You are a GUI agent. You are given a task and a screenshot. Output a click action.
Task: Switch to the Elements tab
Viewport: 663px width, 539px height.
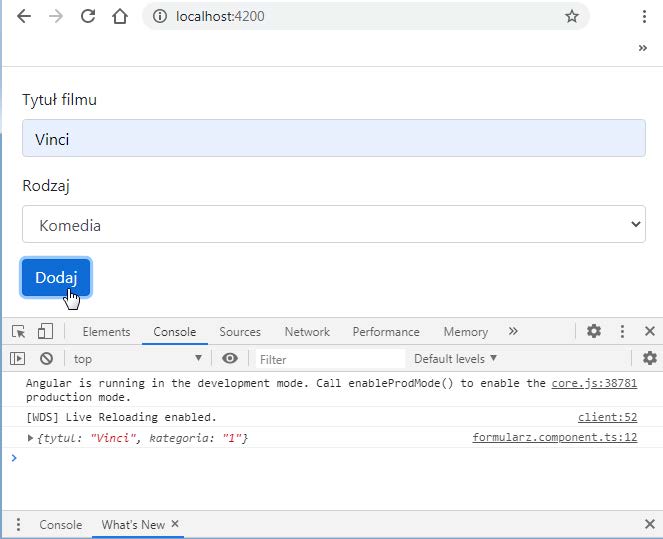click(x=106, y=332)
